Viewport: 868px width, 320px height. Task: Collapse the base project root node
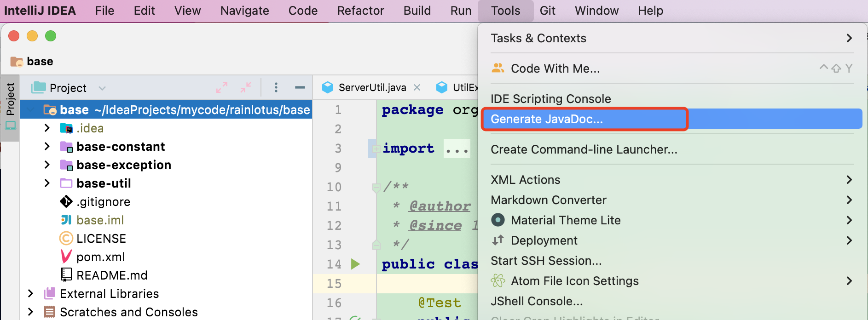pyautogui.click(x=30, y=109)
